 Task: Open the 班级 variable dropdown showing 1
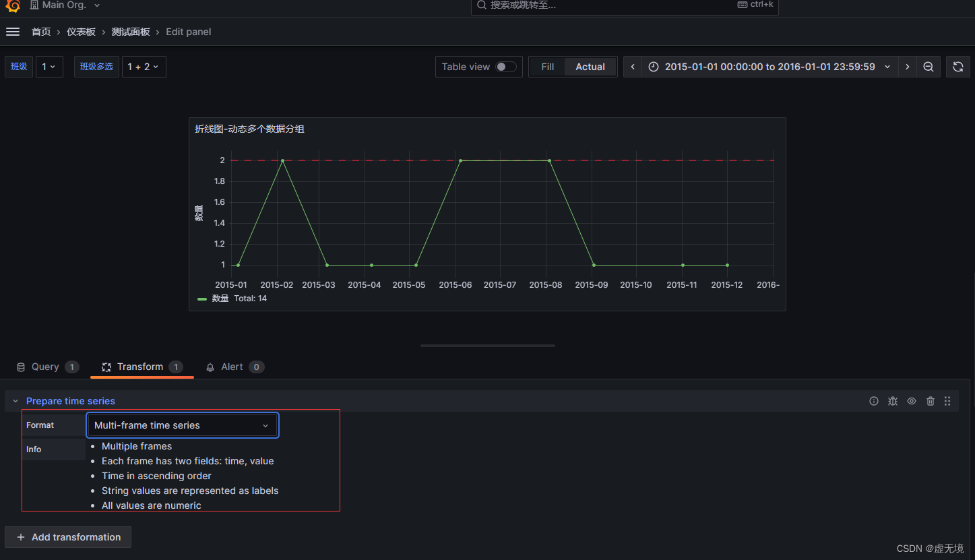pyautogui.click(x=49, y=67)
